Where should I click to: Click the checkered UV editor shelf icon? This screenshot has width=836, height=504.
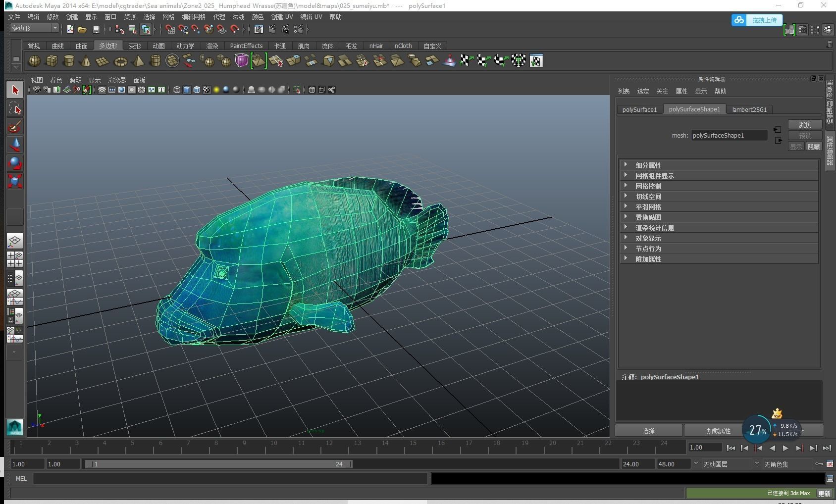point(536,61)
